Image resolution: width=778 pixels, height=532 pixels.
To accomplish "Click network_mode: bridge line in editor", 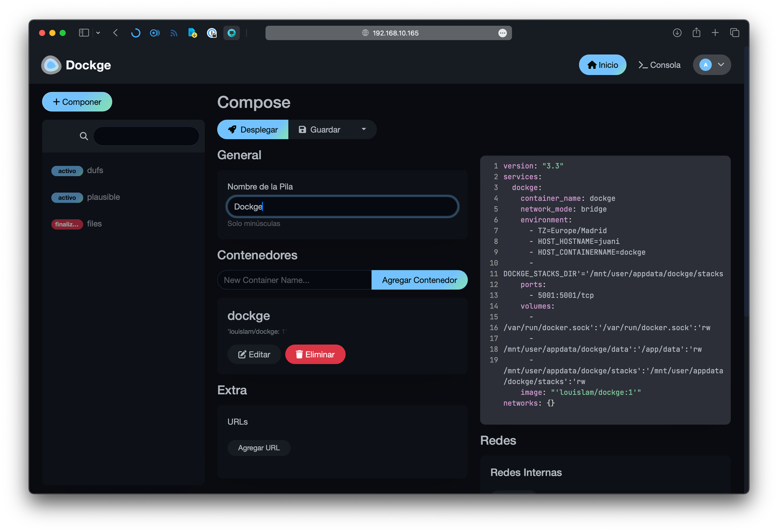I will [x=563, y=209].
